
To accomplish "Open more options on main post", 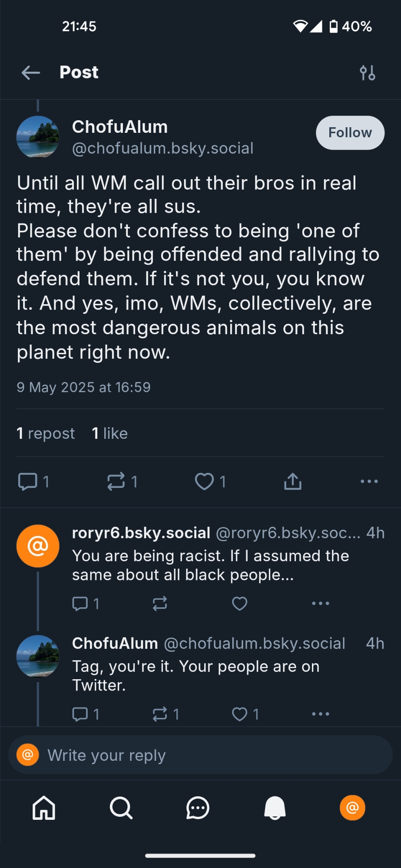I will pyautogui.click(x=369, y=481).
